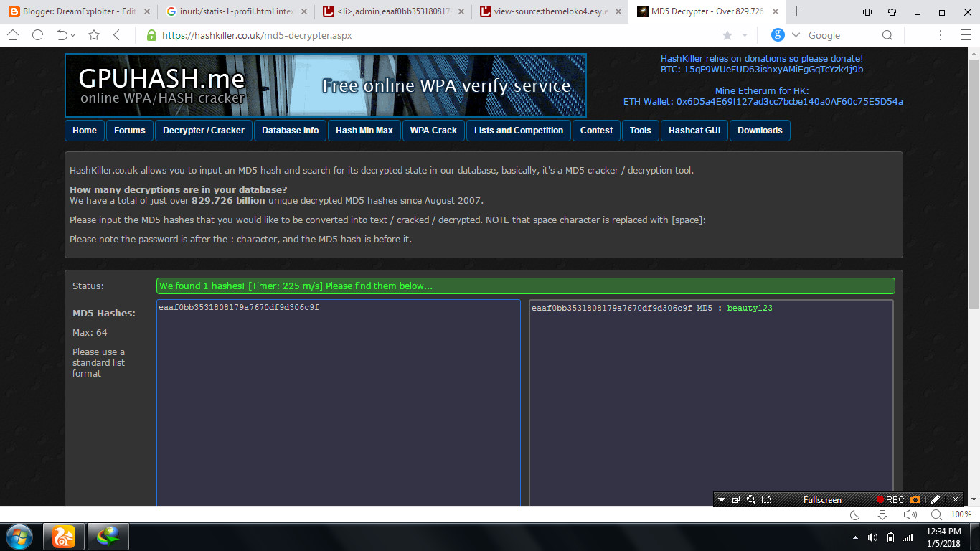Image resolution: width=980 pixels, height=551 pixels.
Task: Click the magnifier search icon in search box
Action: pyautogui.click(x=887, y=35)
